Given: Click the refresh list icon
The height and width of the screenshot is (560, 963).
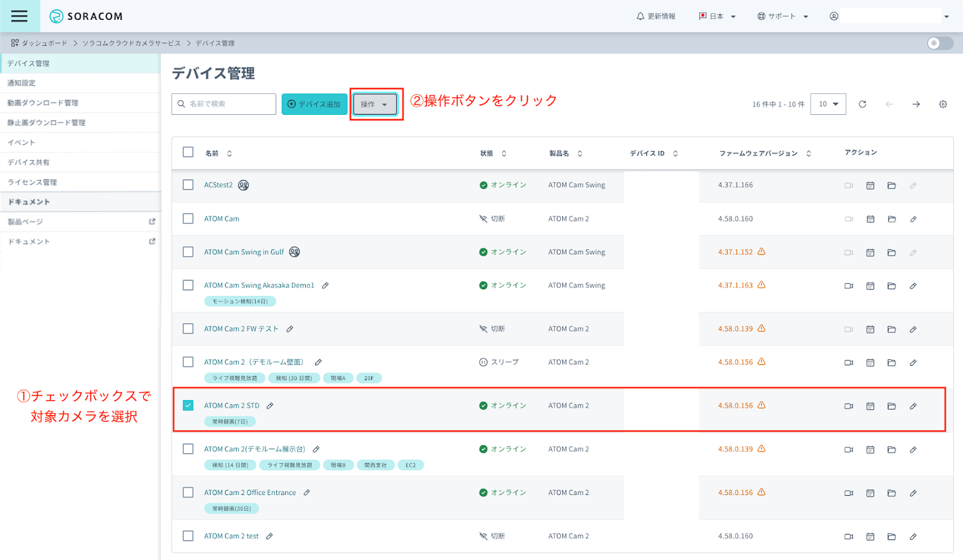Looking at the screenshot, I should pyautogui.click(x=862, y=104).
